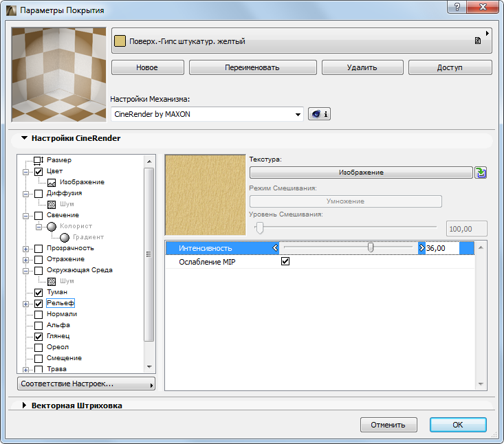Open the surface name selector bar
The image size is (504, 444).
click(301, 41)
